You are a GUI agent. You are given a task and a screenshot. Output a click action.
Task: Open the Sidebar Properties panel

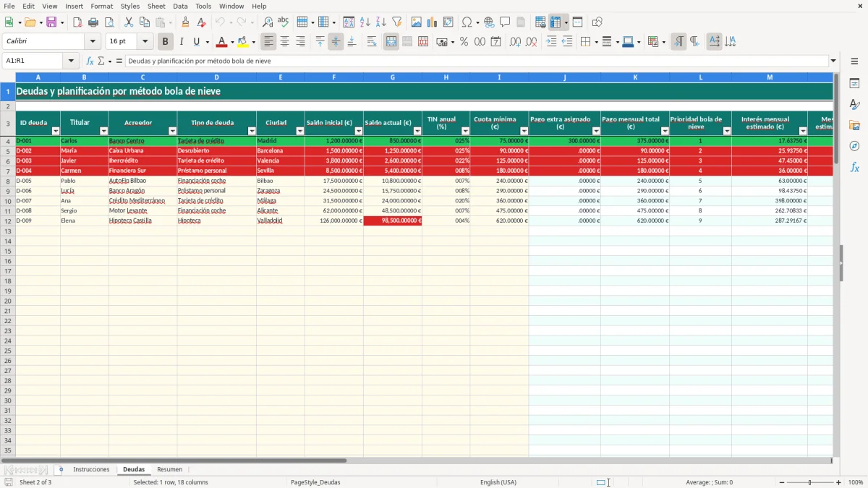[x=854, y=84]
